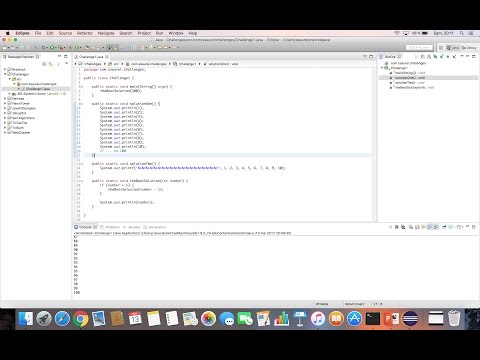Switch to the Javadoc tab
The image size is (480, 360).
(x=132, y=227)
